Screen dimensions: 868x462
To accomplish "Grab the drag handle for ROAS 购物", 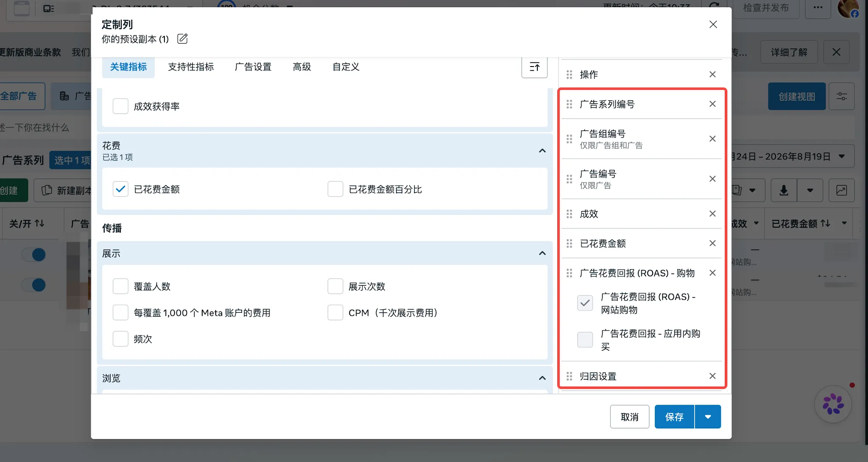I will coord(569,273).
